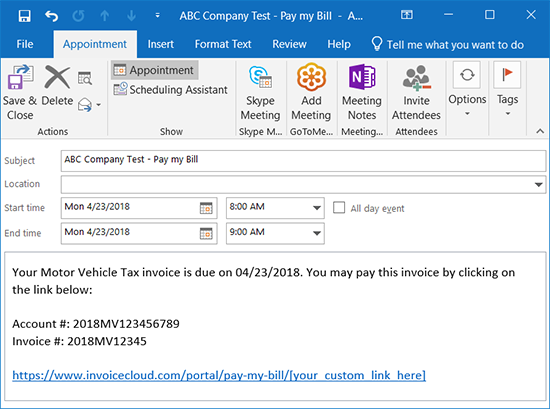550x409 pixels.
Task: Click the Skype Meeting icon
Action: [x=260, y=76]
